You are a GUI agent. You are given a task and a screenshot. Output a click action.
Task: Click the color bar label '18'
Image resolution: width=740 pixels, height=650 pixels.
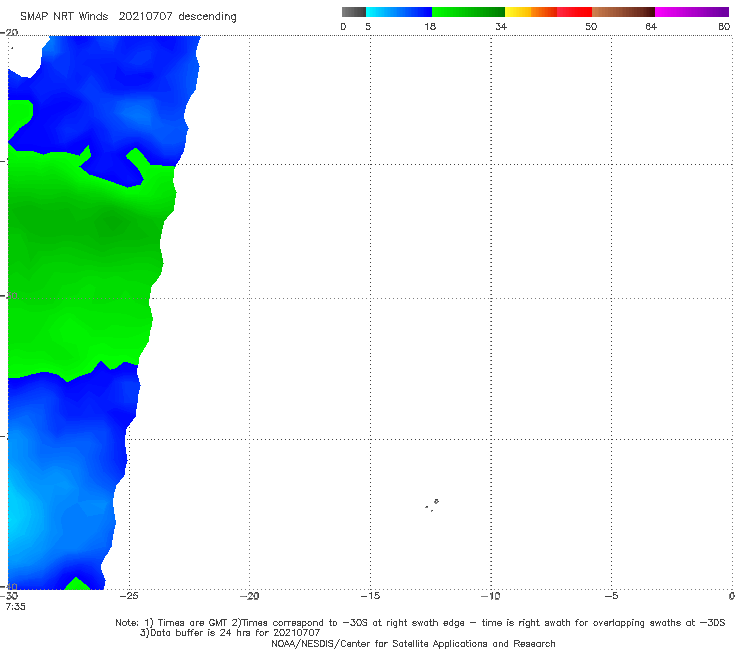(x=430, y=26)
